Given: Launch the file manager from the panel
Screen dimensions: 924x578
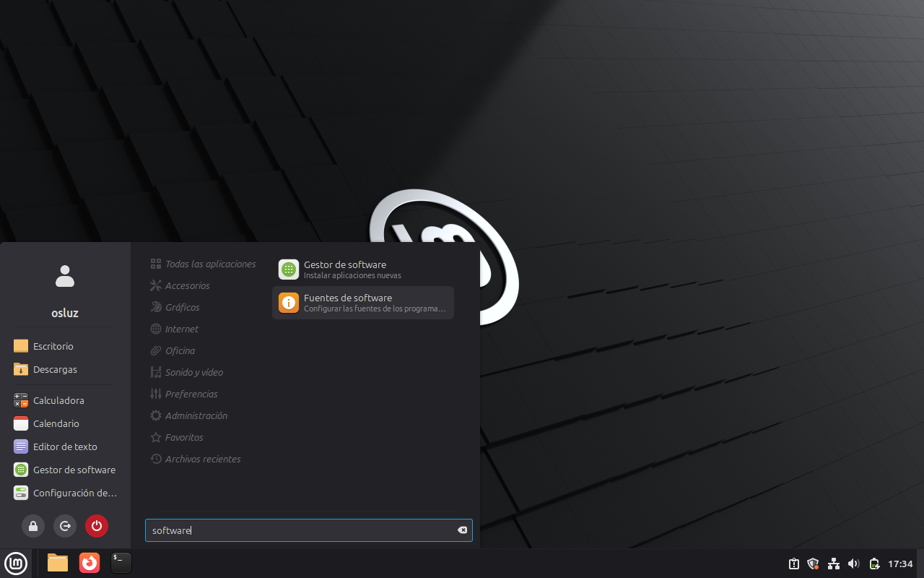Looking at the screenshot, I should pyautogui.click(x=58, y=563).
